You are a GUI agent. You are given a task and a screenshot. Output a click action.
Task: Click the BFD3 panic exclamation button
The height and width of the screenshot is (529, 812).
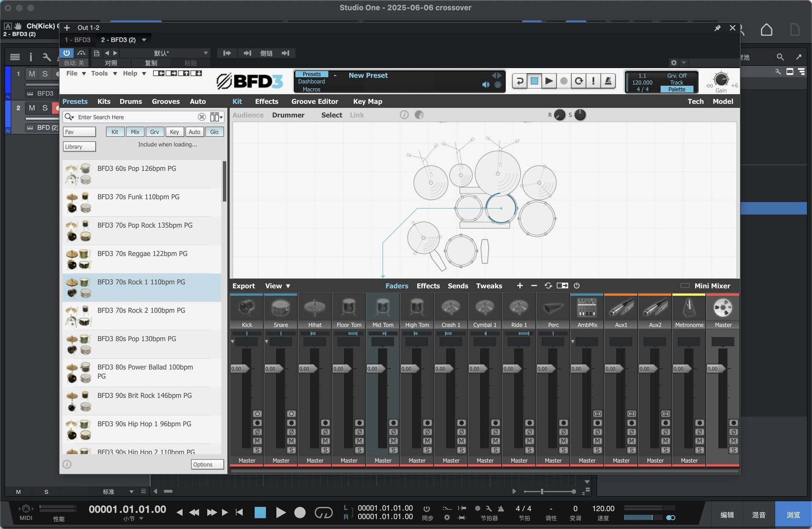pyautogui.click(x=593, y=81)
